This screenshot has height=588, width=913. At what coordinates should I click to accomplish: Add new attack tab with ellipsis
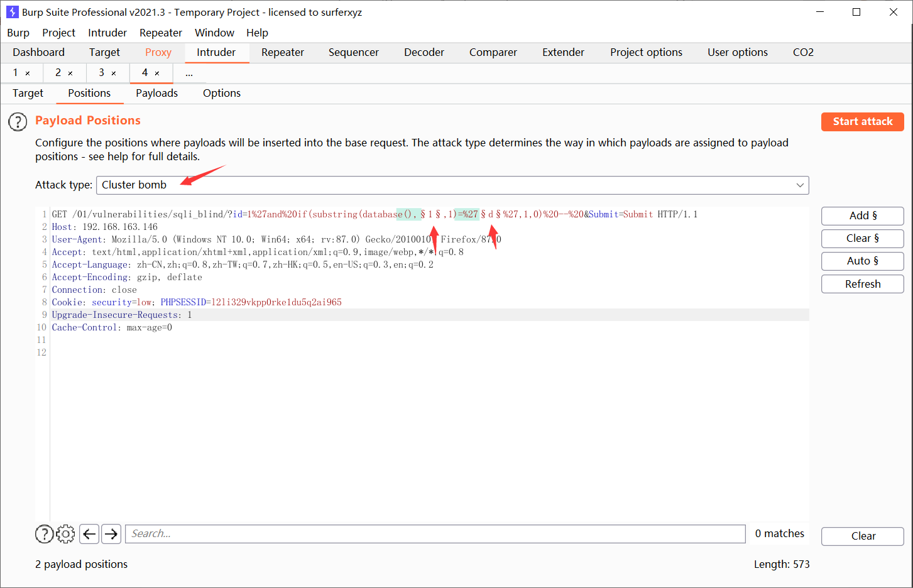click(189, 73)
